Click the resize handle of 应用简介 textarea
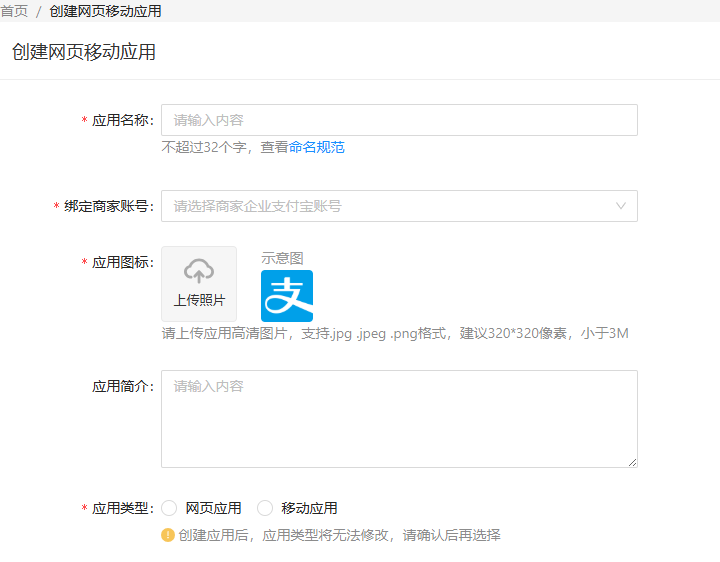The height and width of the screenshot is (562, 720). point(632,462)
